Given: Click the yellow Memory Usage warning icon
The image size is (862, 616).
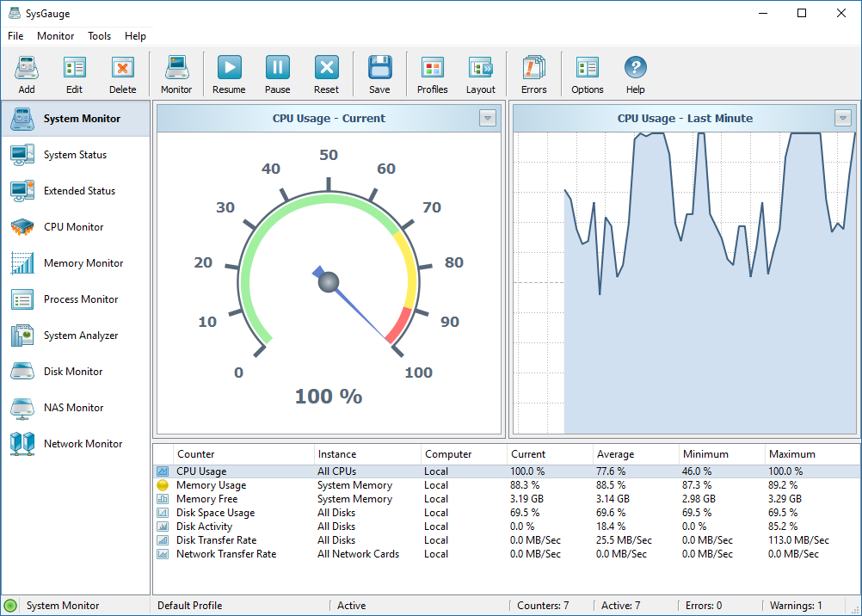Looking at the screenshot, I should pyautogui.click(x=163, y=485).
